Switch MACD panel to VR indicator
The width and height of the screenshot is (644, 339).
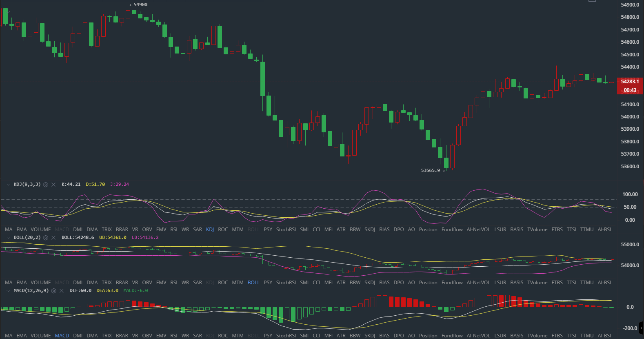tap(135, 336)
